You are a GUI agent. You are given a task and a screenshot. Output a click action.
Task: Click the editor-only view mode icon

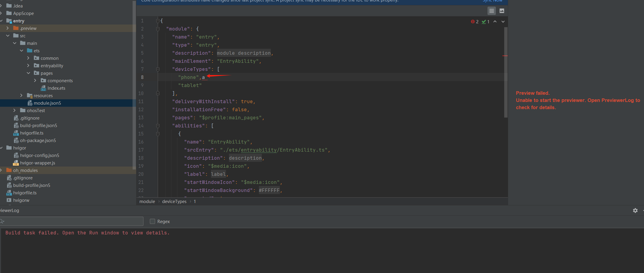point(491,11)
